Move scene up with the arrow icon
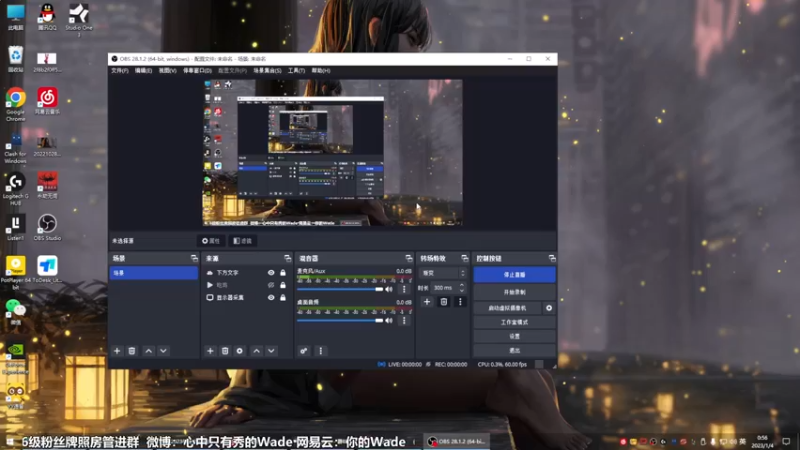The image size is (800, 450). tap(148, 351)
